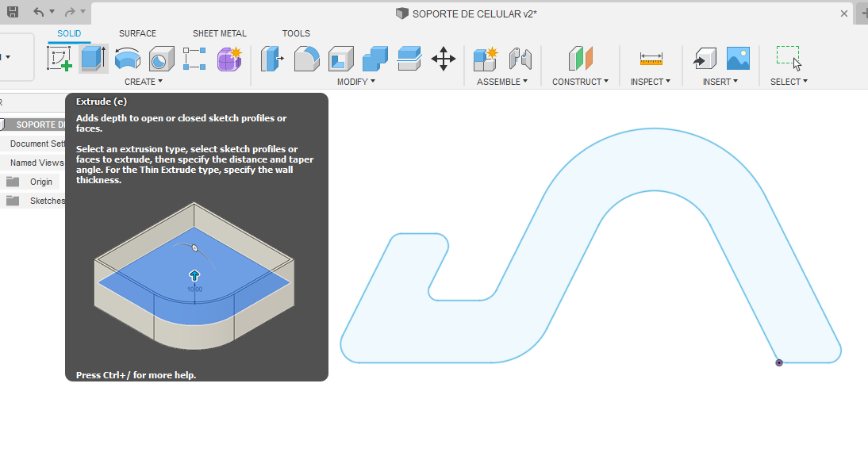Select the Insert Derive tool
868x460 pixels.
[x=704, y=58]
